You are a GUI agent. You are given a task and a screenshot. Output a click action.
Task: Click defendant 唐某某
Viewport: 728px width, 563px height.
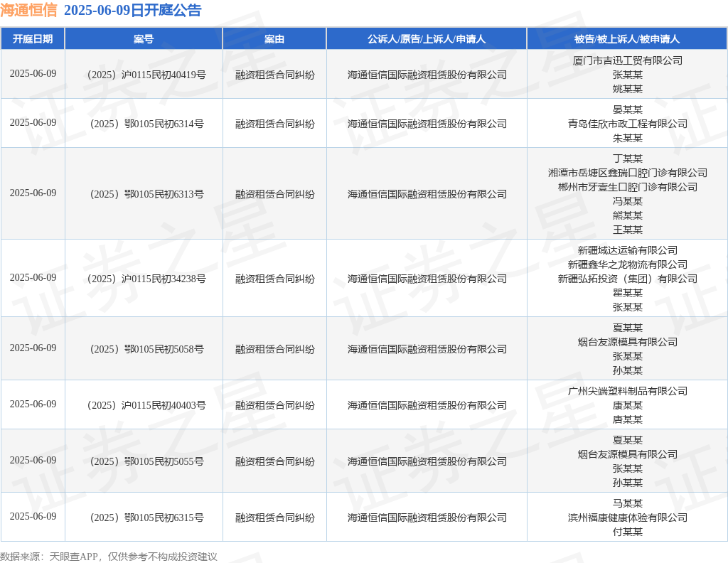pyautogui.click(x=628, y=419)
